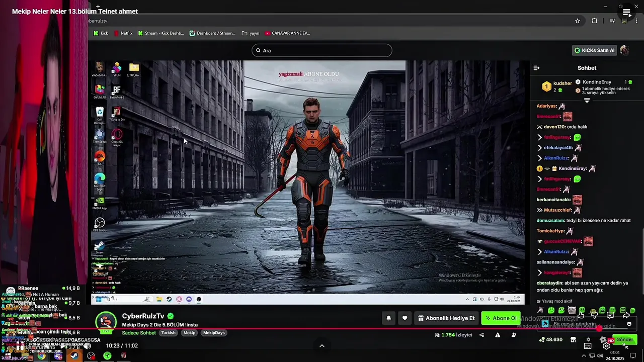Follow the channel with the heart button
644x362 pixels.
[405, 318]
